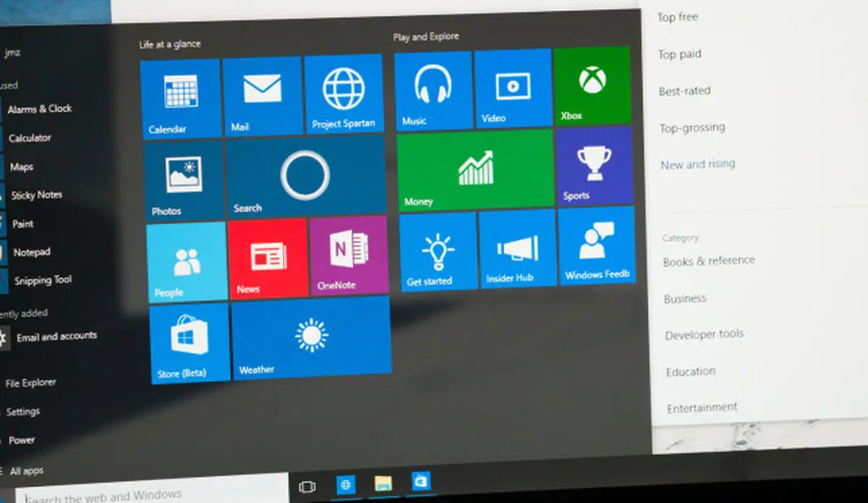Open Sticky Notes from the list
The width and height of the screenshot is (868, 503).
click(37, 195)
